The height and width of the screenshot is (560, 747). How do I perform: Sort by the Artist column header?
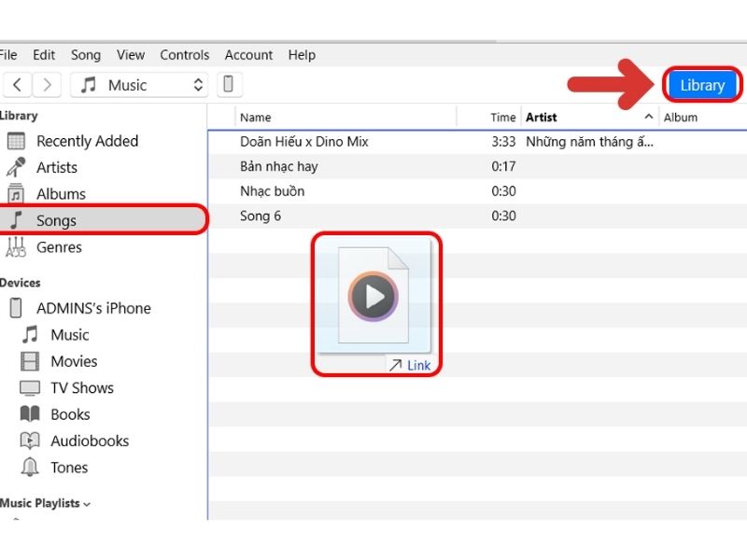point(542,118)
